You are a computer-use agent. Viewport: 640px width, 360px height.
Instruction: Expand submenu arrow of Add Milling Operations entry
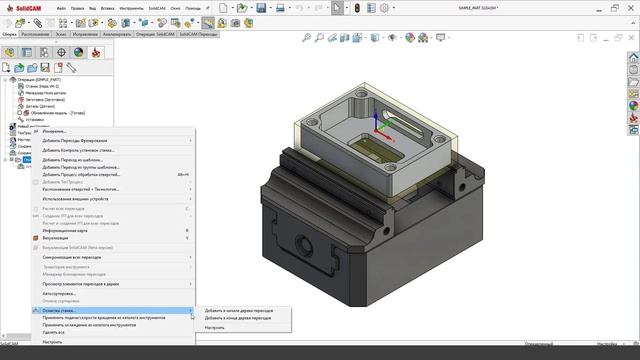(190, 140)
